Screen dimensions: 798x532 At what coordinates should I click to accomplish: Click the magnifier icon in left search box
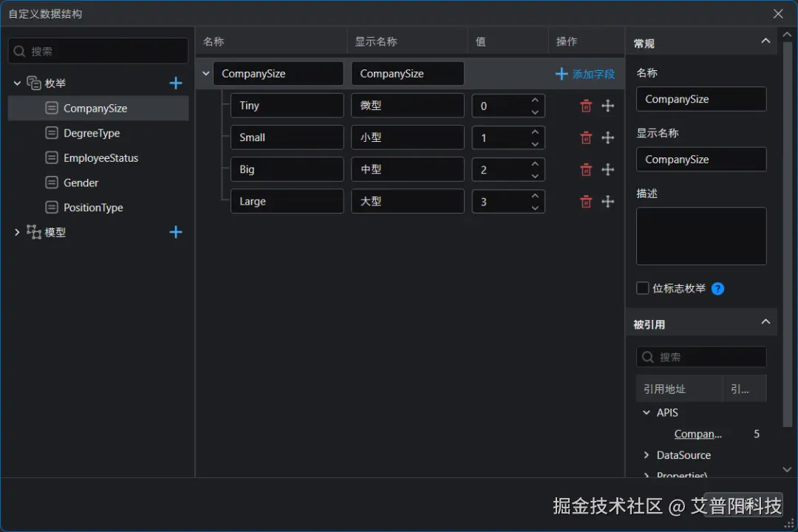[18, 50]
